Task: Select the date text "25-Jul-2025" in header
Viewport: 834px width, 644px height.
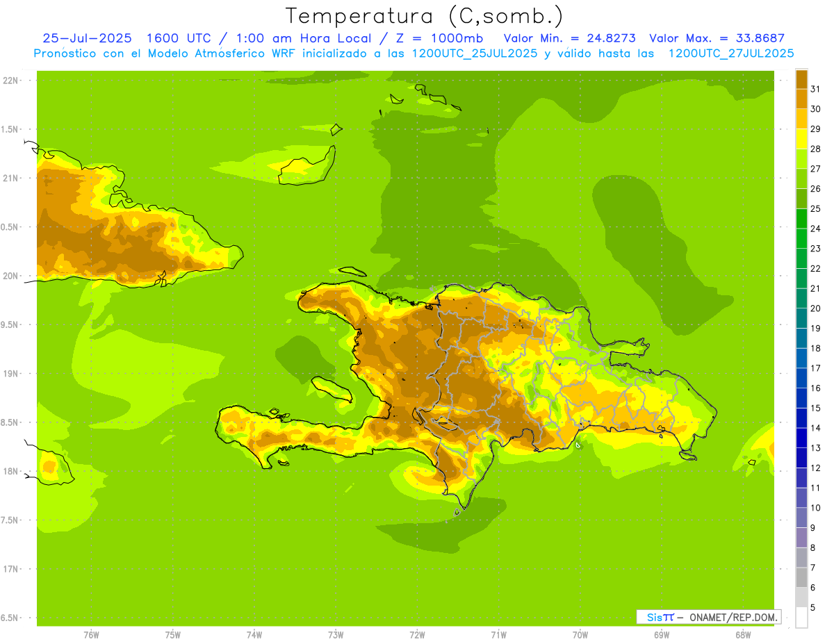Action: click(86, 38)
